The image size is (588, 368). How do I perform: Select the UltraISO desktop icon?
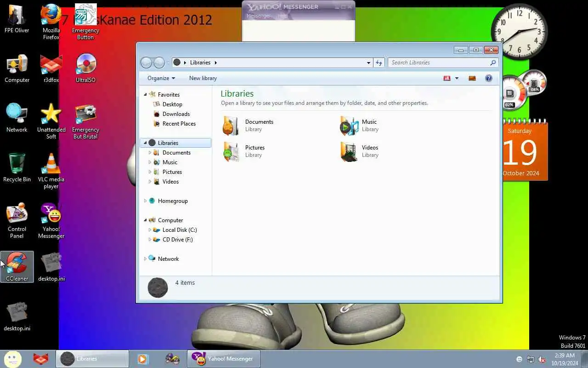(85, 69)
